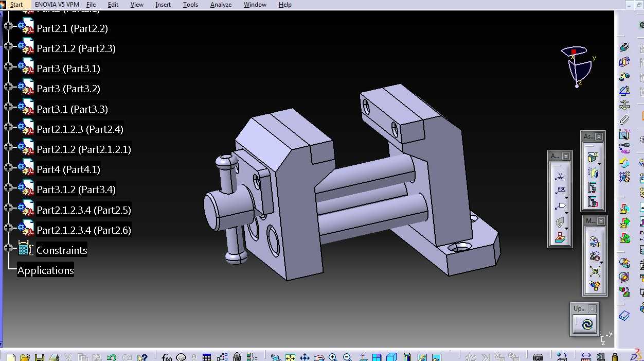Select Part2.1.2.3.4 (Part2.5) in the tree
This screenshot has width=644, height=361.
84,210
